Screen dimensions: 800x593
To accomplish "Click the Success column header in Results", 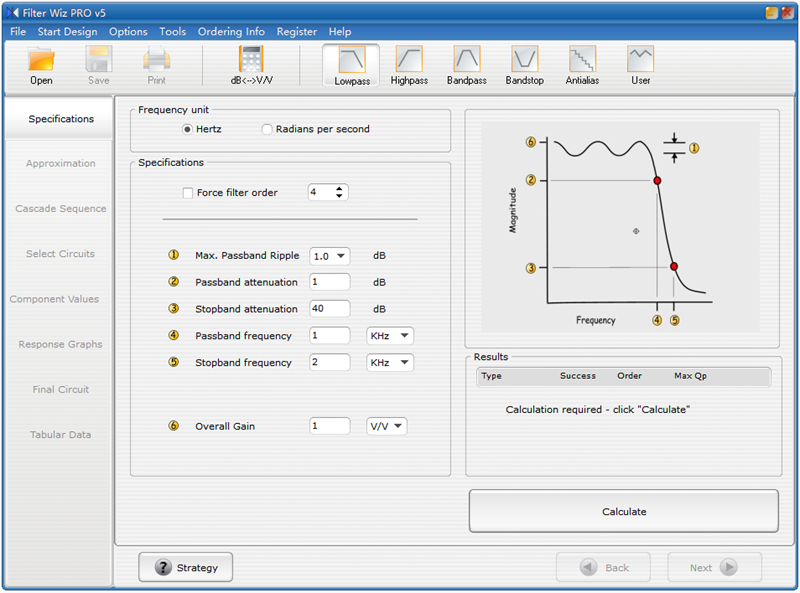I will tap(578, 376).
